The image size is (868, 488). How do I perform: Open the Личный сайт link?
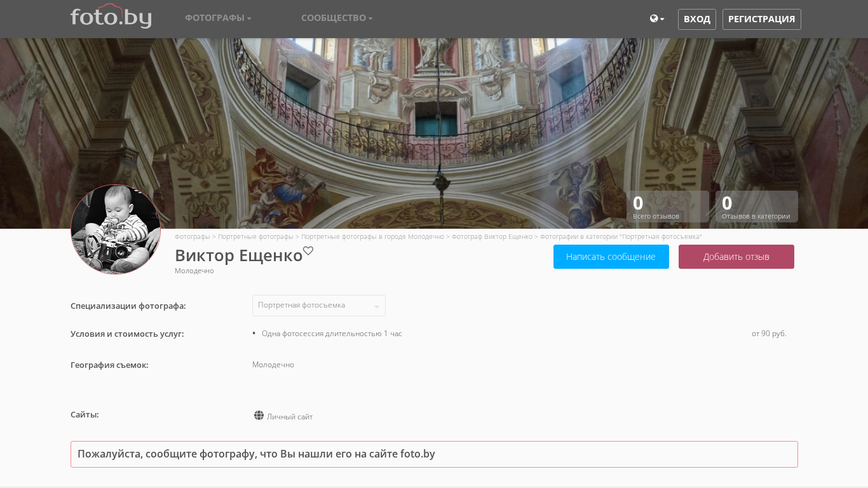[x=290, y=417]
